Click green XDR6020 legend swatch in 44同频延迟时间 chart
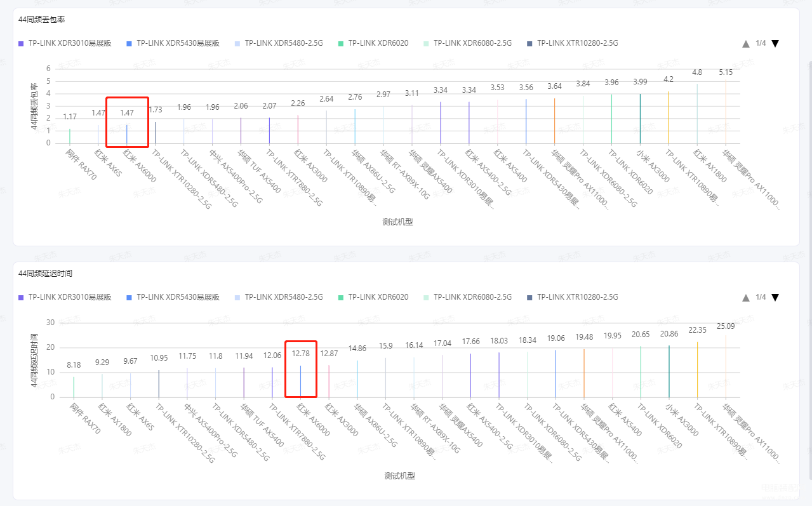 point(341,297)
